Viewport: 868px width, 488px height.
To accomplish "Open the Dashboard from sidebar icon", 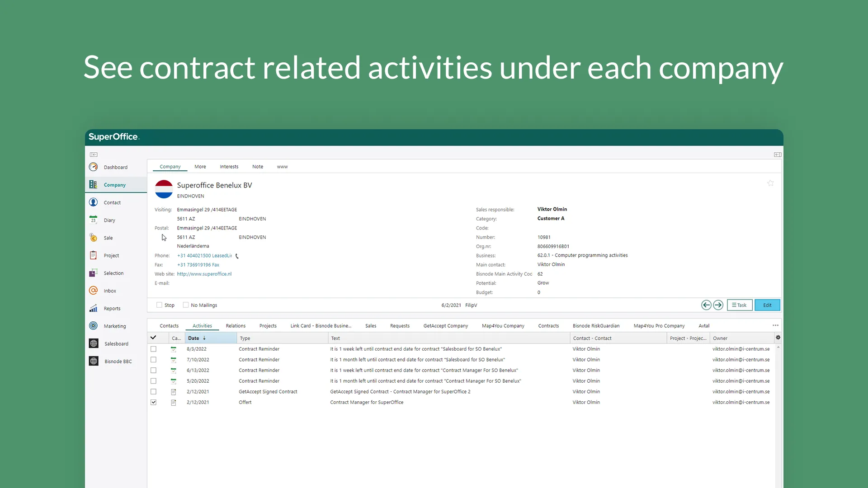I will [x=94, y=167].
